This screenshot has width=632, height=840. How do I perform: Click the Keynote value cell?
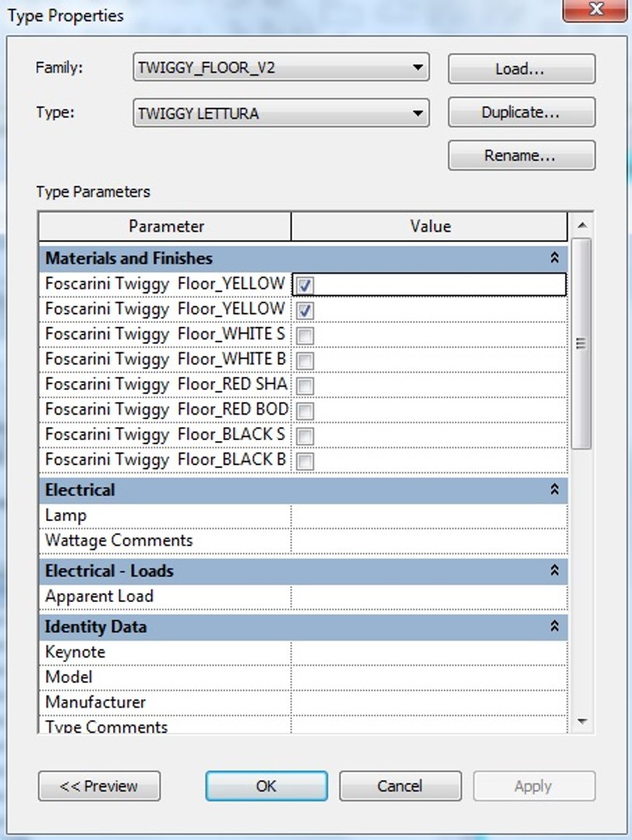tap(430, 652)
